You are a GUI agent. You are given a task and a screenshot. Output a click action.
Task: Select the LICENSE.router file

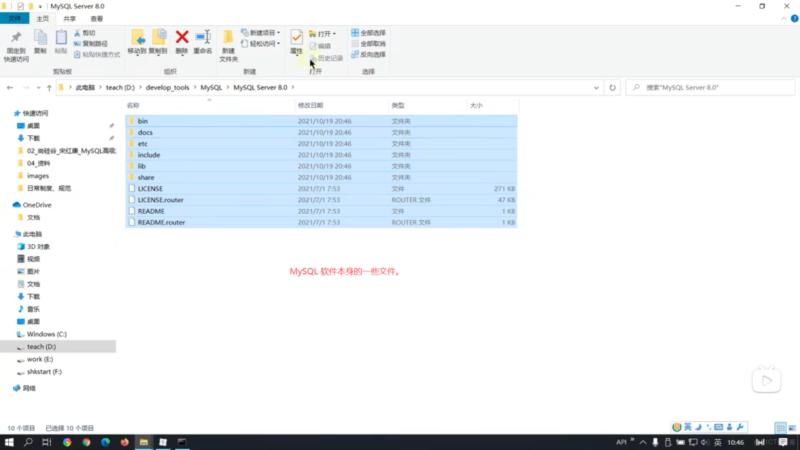(321, 199)
